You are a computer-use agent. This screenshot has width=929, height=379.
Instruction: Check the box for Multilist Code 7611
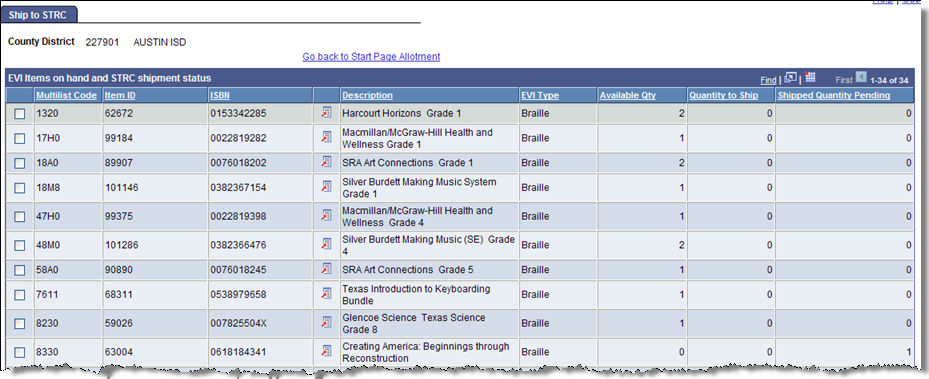pos(20,294)
